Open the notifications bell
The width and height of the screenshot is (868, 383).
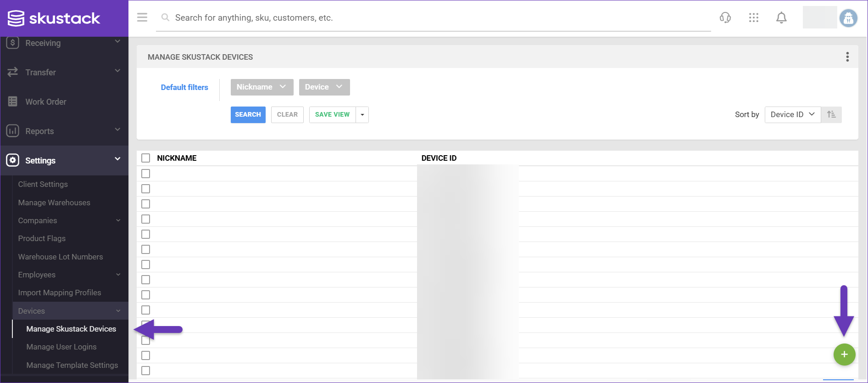click(x=781, y=17)
